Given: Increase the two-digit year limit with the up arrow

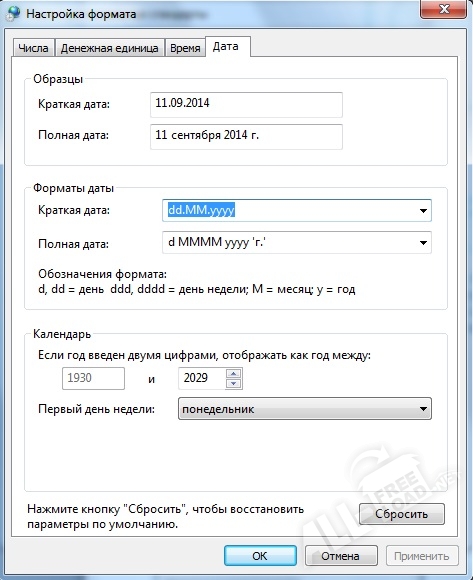Looking at the screenshot, I should (233, 373).
